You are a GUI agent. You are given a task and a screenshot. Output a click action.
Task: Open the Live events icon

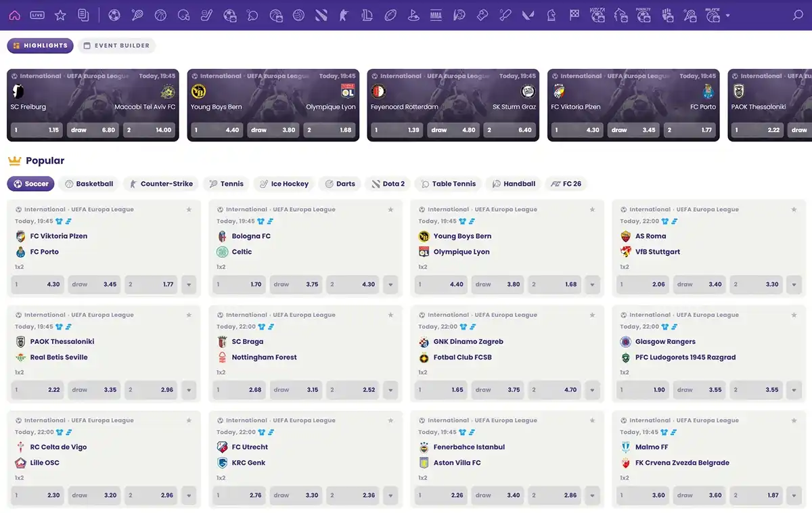coord(37,15)
